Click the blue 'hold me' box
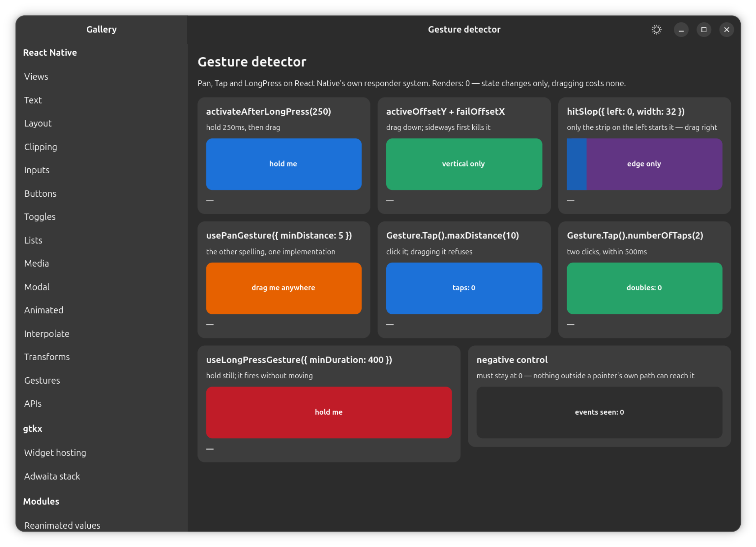The width and height of the screenshot is (756, 547). 284,164
